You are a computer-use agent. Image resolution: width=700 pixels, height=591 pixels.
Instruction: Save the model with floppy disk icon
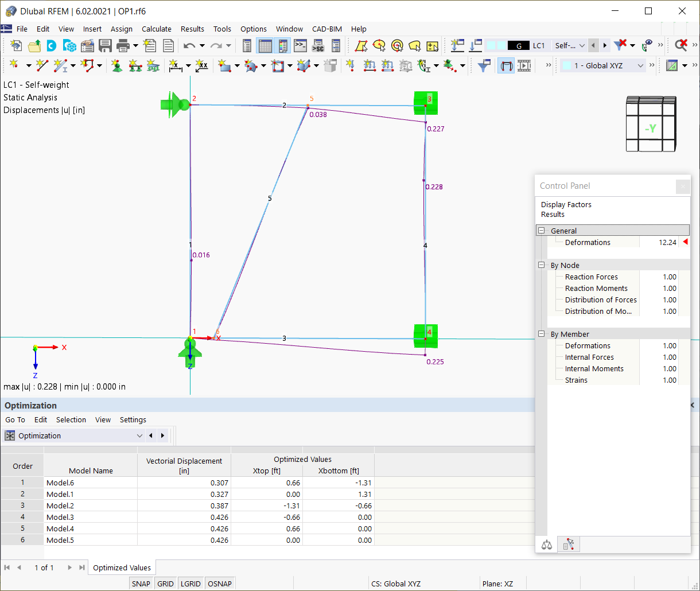tap(105, 46)
